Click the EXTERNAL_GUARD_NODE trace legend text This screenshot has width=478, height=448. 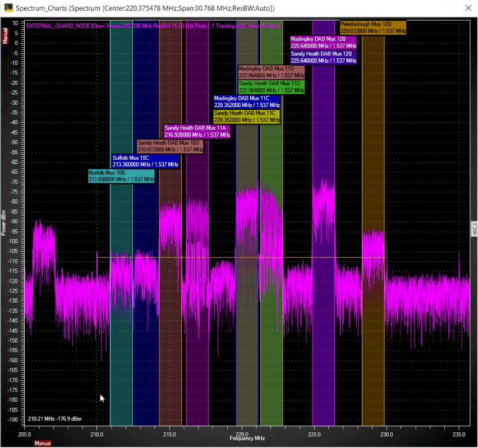153,26
